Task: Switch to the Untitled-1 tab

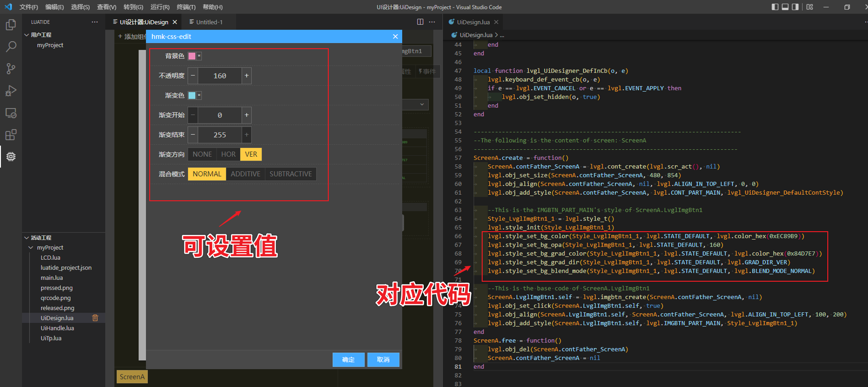Action: click(x=209, y=22)
